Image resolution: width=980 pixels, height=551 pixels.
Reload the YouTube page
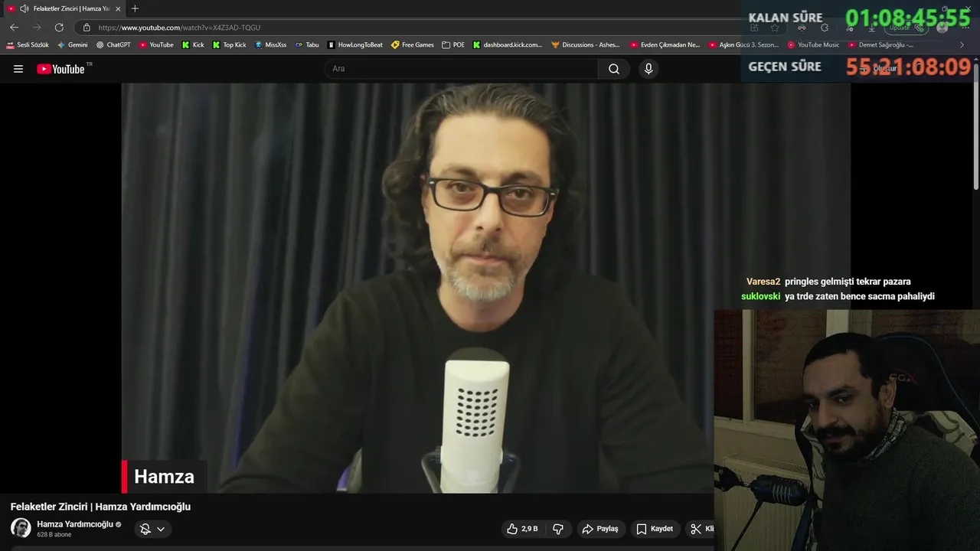pos(59,28)
